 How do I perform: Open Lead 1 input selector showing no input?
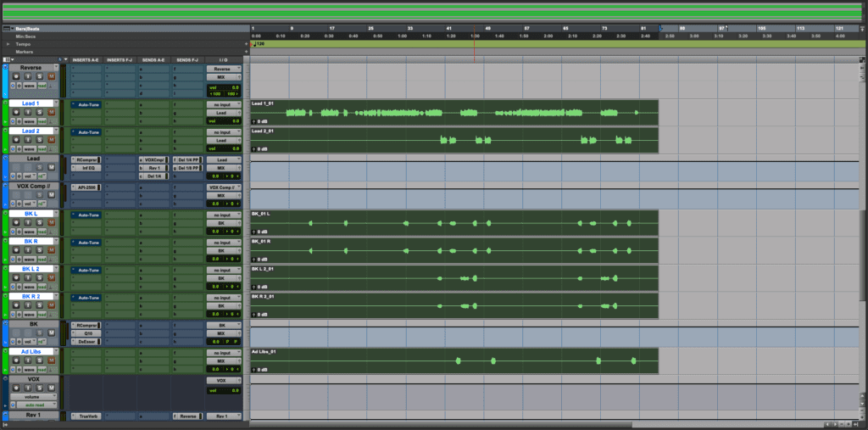pyautogui.click(x=224, y=104)
